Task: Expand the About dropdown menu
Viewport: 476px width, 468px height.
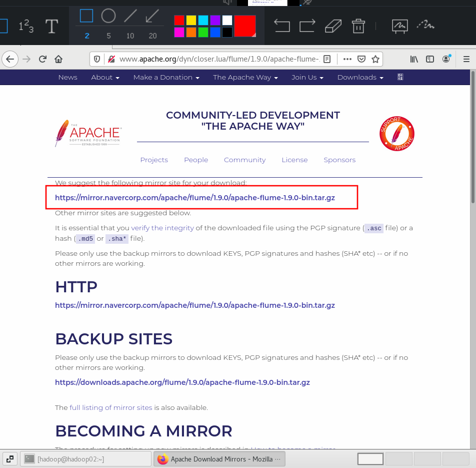Action: (x=105, y=77)
